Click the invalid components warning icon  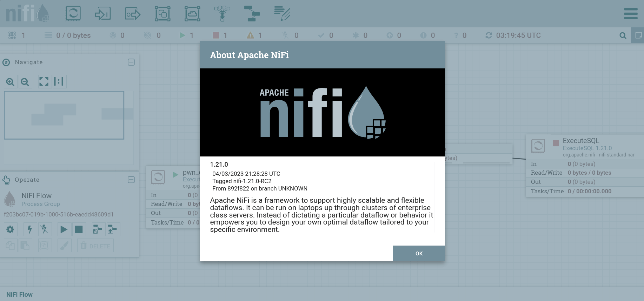click(x=250, y=35)
